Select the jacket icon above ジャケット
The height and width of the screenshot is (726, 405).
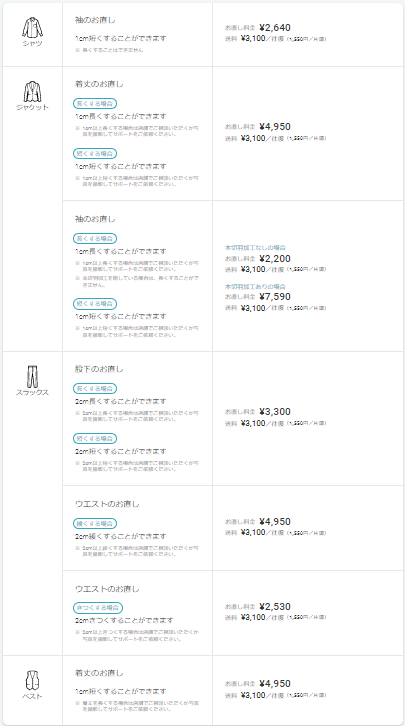[x=32, y=91]
